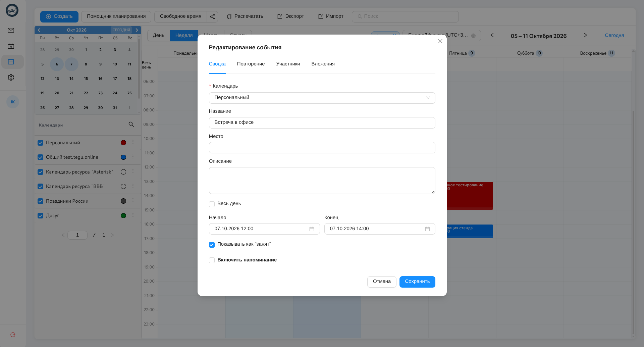Screen dimensions: 644x347
Task: Click into the Место input field
Action: (322, 148)
